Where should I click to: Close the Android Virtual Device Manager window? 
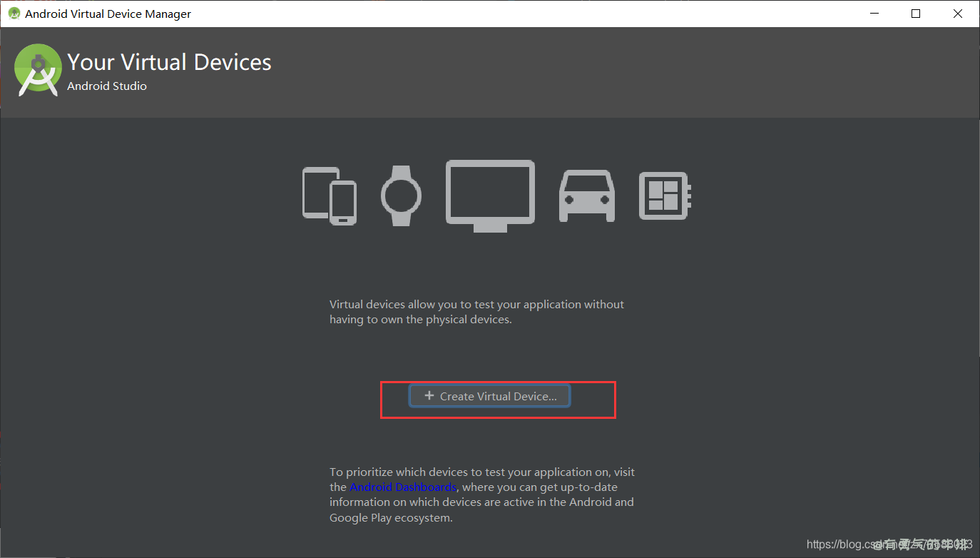pos(958,14)
